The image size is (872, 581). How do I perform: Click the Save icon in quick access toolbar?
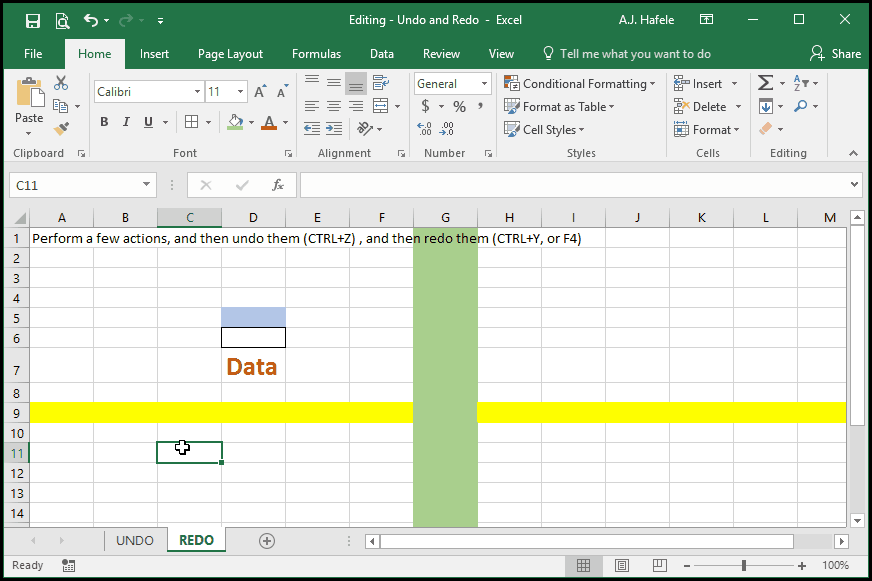(x=33, y=21)
